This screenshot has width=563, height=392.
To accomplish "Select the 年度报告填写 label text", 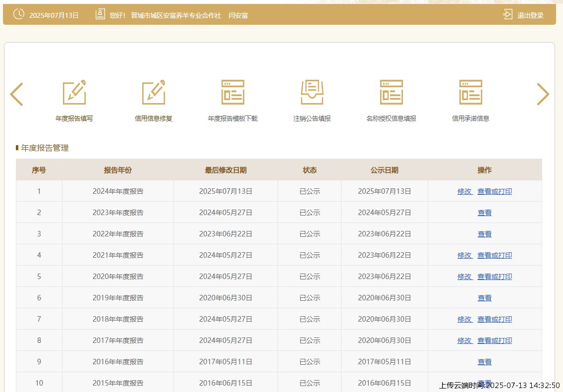I will click(x=74, y=118).
